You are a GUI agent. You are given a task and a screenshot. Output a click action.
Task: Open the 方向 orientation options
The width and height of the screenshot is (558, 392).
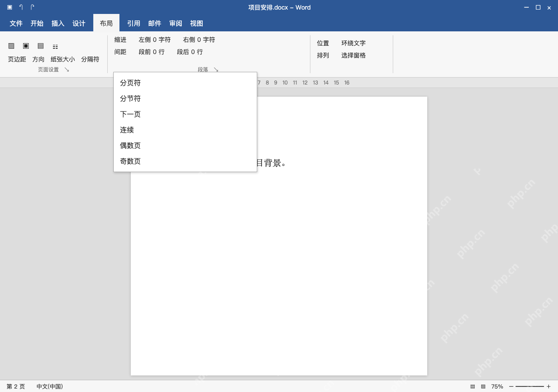click(38, 59)
